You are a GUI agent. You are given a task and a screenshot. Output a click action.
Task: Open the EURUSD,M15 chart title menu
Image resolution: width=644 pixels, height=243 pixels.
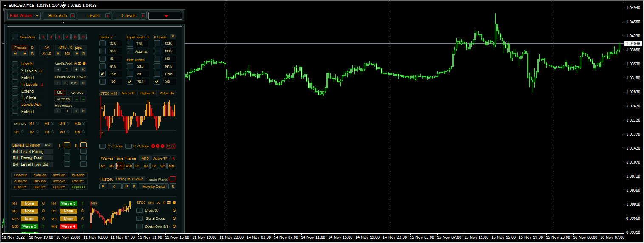coord(5,5)
